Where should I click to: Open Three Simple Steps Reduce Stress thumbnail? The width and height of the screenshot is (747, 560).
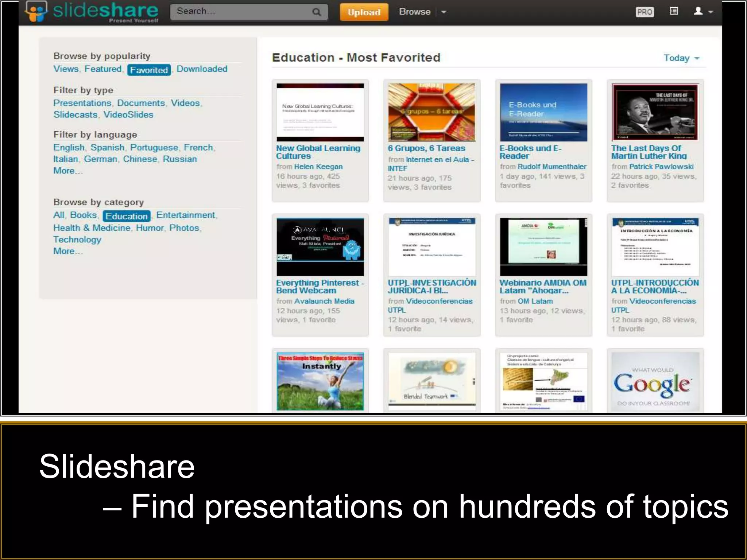[x=320, y=381]
